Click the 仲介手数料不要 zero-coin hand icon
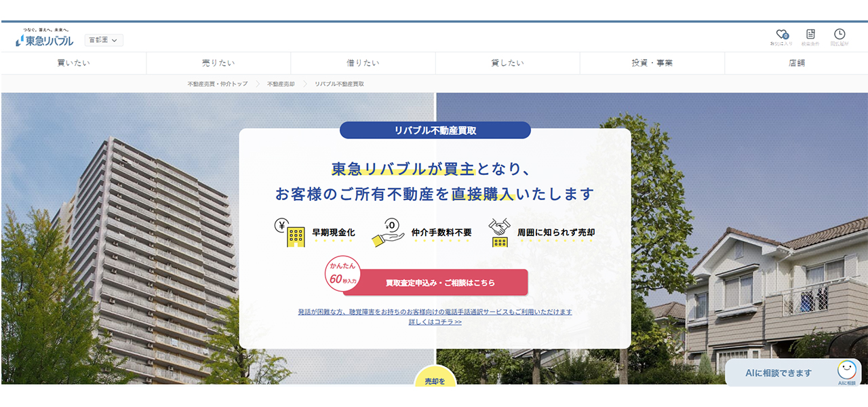The height and width of the screenshot is (407, 868). click(388, 232)
